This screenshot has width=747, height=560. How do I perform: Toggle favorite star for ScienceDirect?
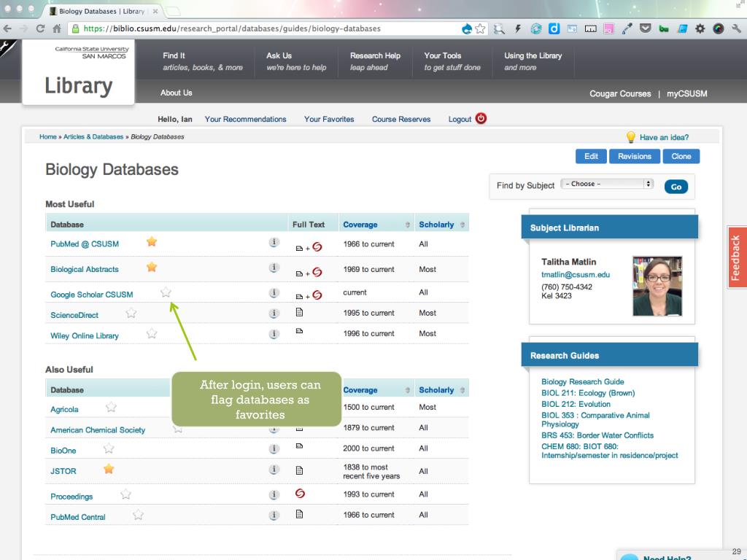[131, 314]
